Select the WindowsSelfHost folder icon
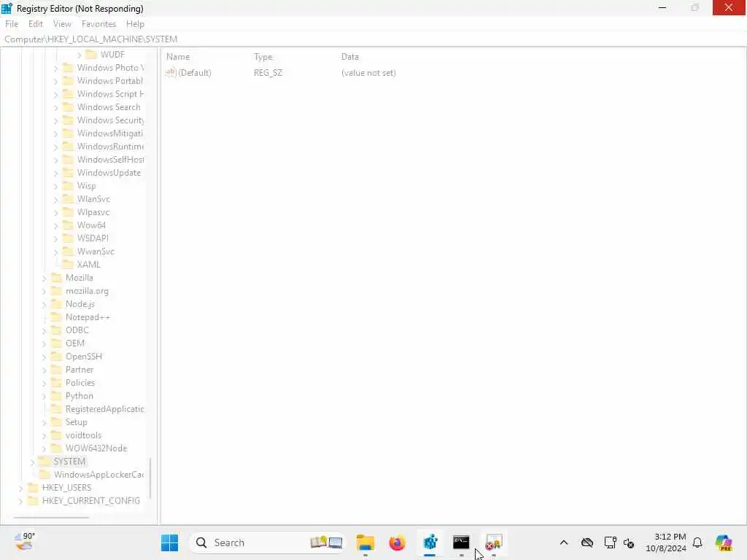 point(69,160)
